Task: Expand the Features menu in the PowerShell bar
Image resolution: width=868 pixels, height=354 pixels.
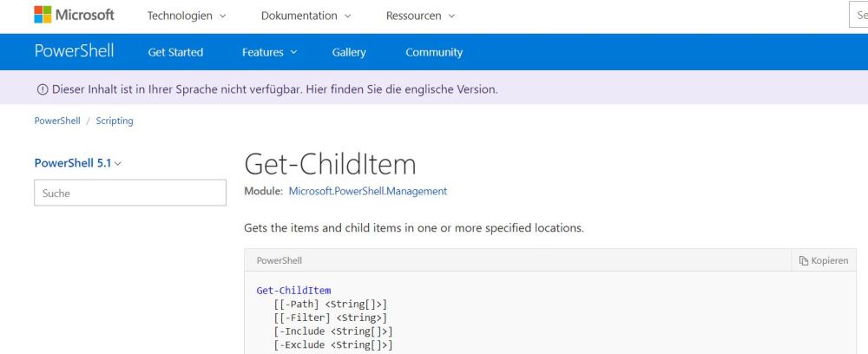Action: coord(269,52)
